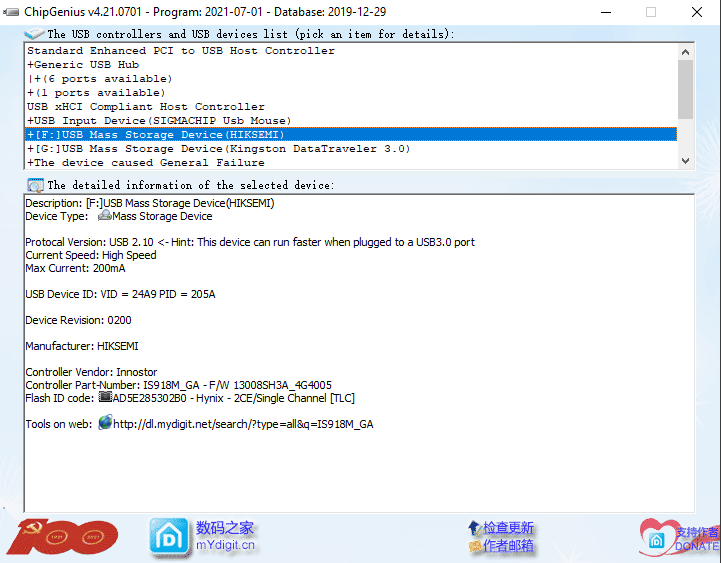Click the Protocal Version: USB 2.10 line
721x563 pixels.
click(250, 242)
